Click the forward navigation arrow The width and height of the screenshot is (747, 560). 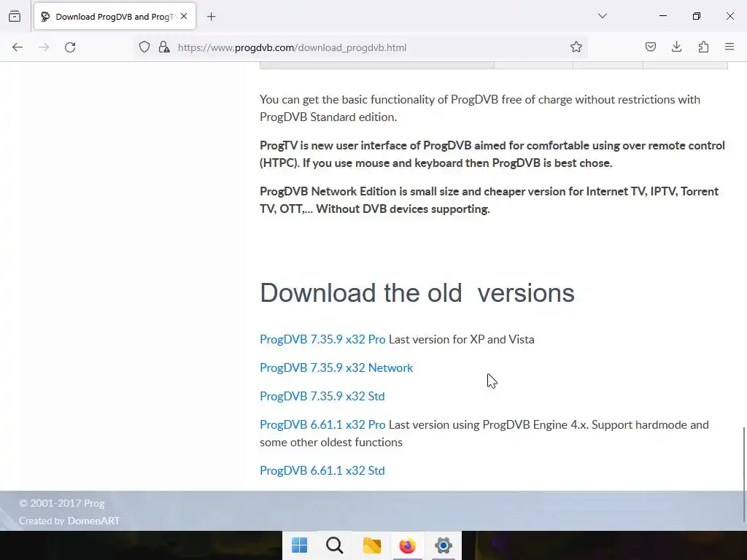point(44,47)
